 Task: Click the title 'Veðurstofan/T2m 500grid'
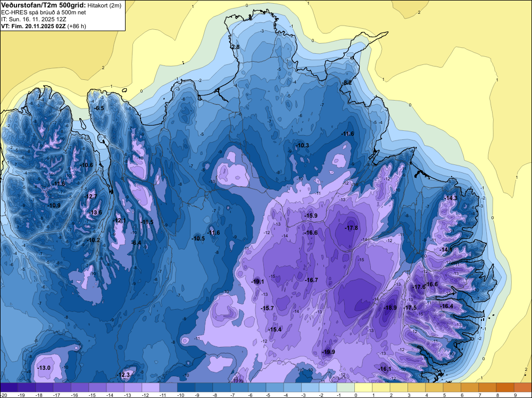click(43, 5)
